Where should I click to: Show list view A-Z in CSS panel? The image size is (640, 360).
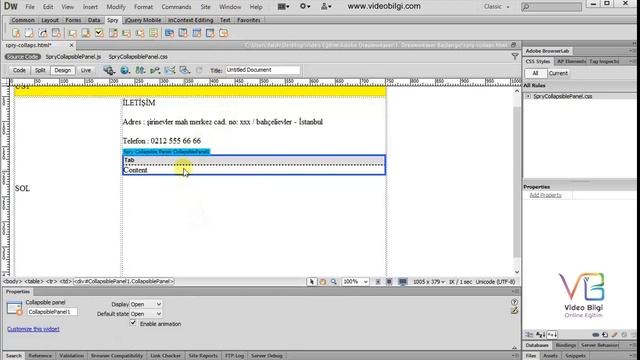click(540, 335)
